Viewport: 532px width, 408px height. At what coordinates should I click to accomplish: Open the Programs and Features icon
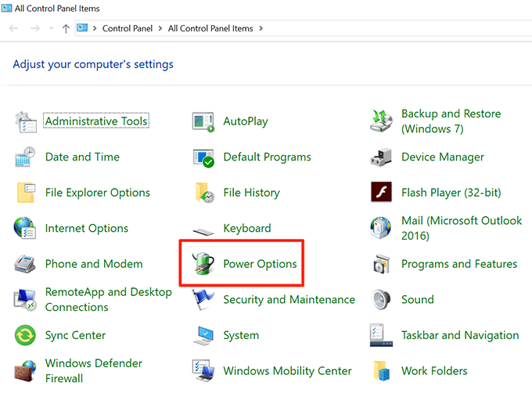pyautogui.click(x=381, y=264)
